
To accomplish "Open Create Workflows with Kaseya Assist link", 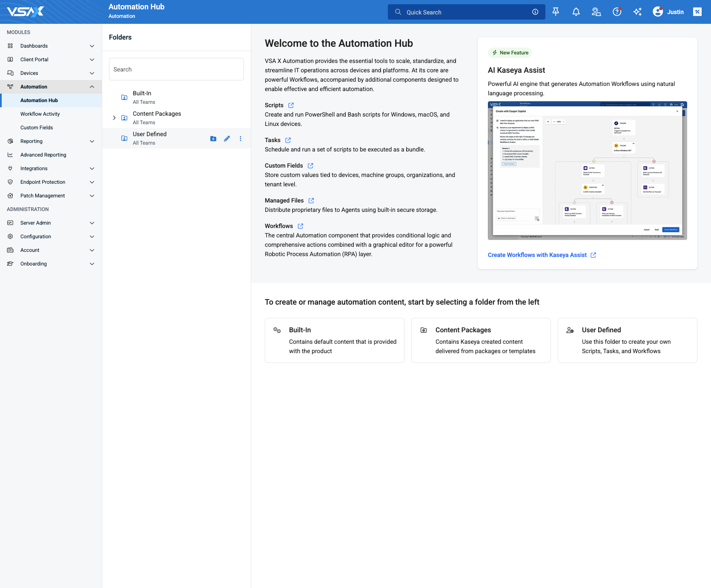I will point(542,255).
